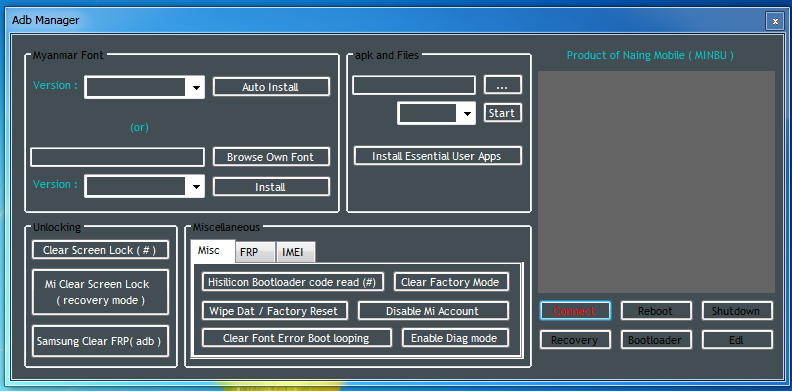Close the Adb Manager window

click(775, 21)
